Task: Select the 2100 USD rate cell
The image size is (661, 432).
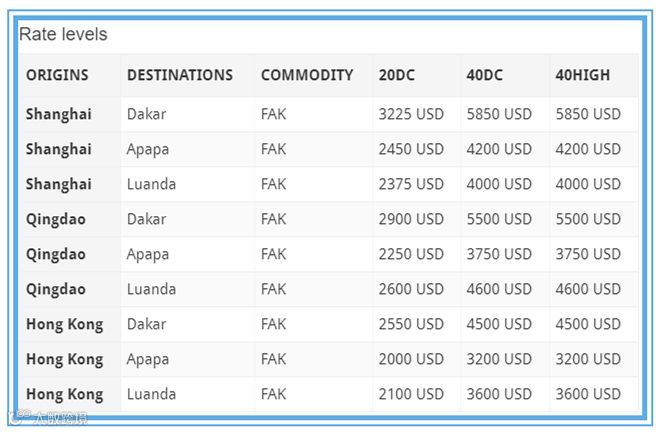Action: [411, 394]
